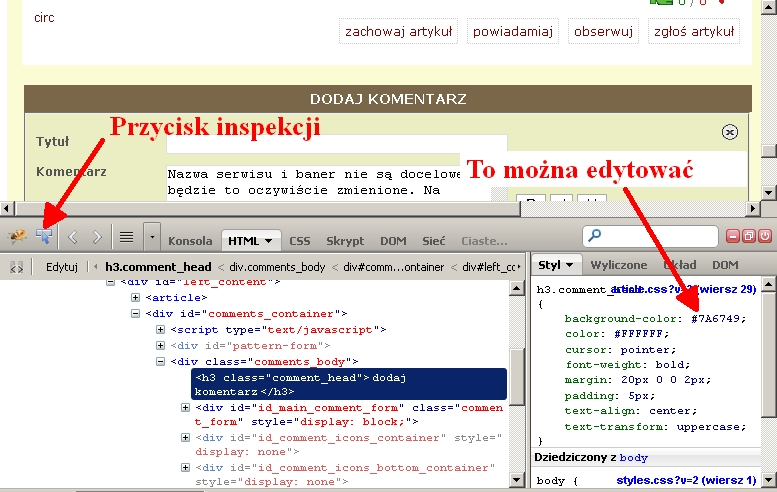This screenshot has width=777, height=492.
Task: Expand the pattern-form div node
Action: (x=160, y=345)
